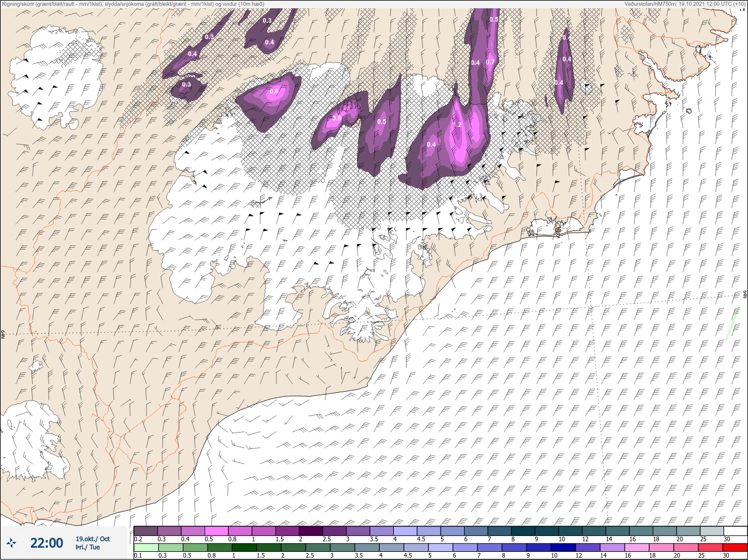Screen dimensions: 748x560
Task: Click the red final swatch in the bottom legend row
Action: (x=735, y=548)
